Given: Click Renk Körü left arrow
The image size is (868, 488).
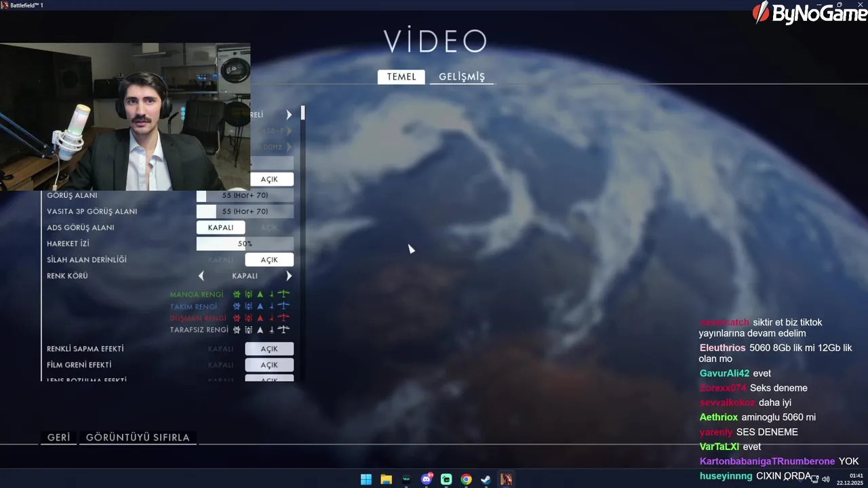Looking at the screenshot, I should tap(201, 276).
